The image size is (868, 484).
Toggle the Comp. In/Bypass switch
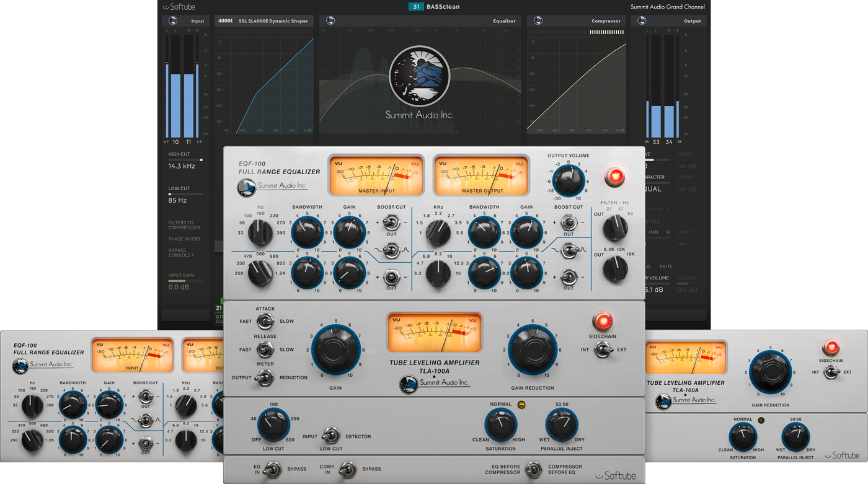pyautogui.click(x=349, y=469)
